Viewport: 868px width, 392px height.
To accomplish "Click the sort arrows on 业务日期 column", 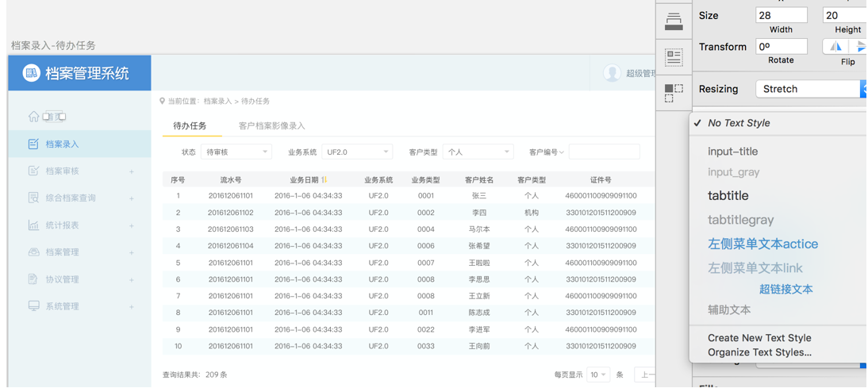I will click(x=325, y=179).
